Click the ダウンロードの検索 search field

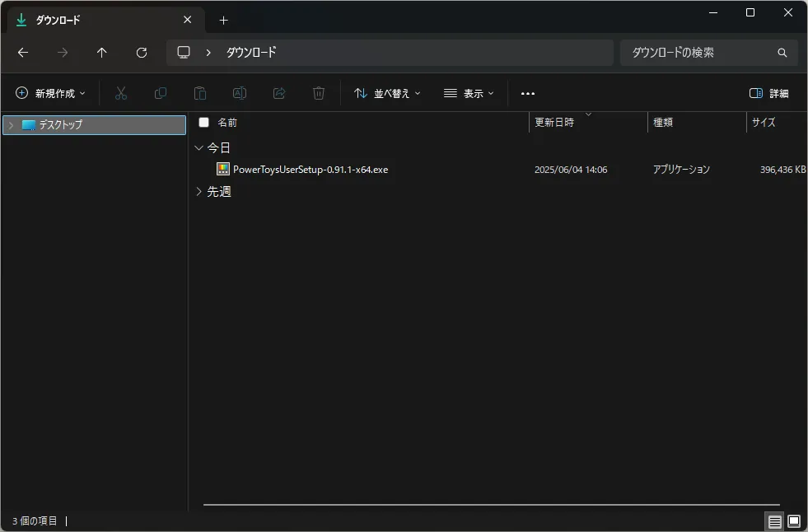(x=710, y=53)
